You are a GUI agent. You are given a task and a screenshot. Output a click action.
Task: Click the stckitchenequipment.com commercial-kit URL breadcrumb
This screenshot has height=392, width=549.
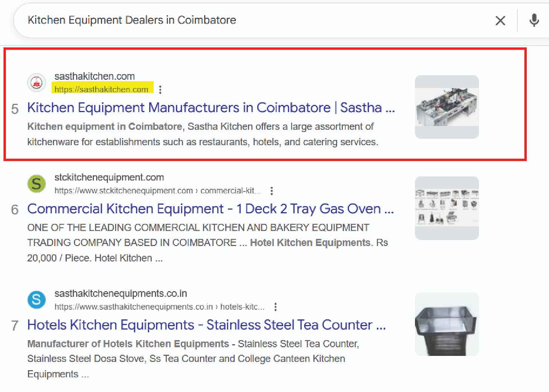click(x=157, y=191)
